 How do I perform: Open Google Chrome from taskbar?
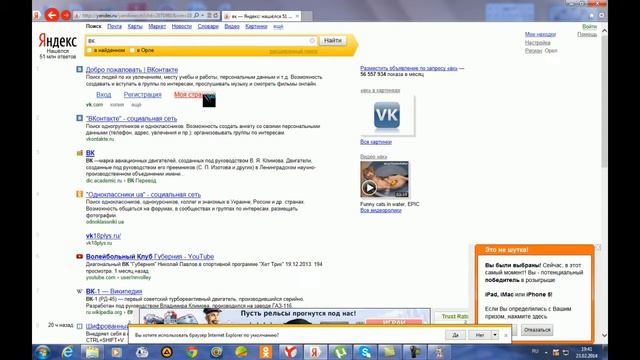(191, 352)
